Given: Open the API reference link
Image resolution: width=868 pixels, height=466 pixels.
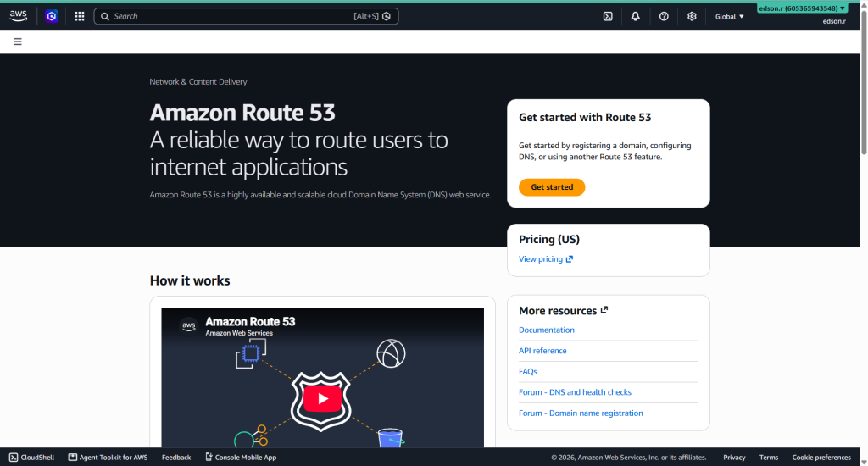Looking at the screenshot, I should [542, 351].
